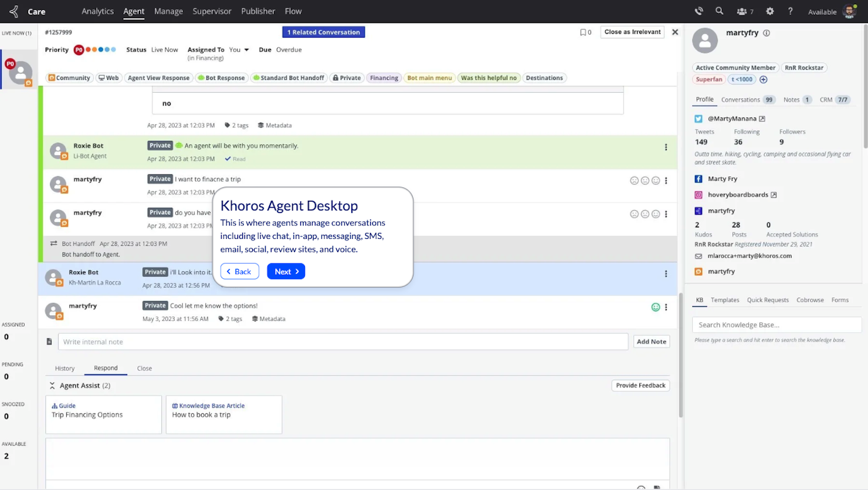Open the settings gear icon
This screenshot has width=868, height=490.
770,11
